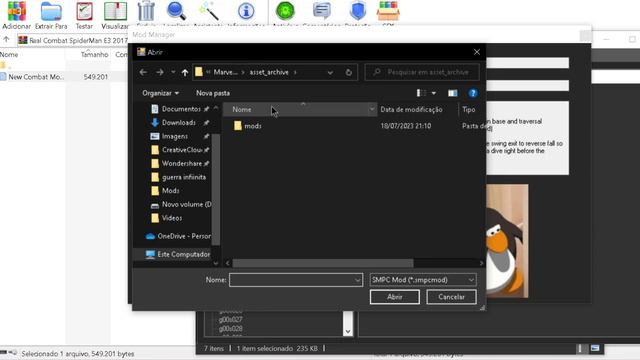Click the Testar archive icon
This screenshot has width=640, height=360.
(x=84, y=11)
